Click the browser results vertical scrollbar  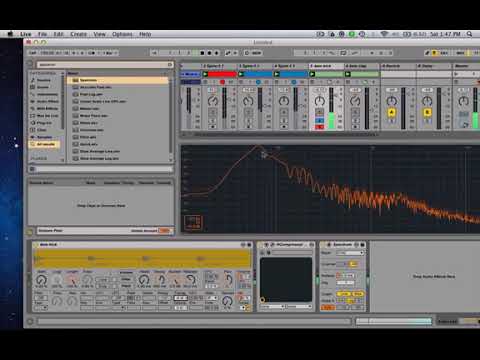pos(171,117)
